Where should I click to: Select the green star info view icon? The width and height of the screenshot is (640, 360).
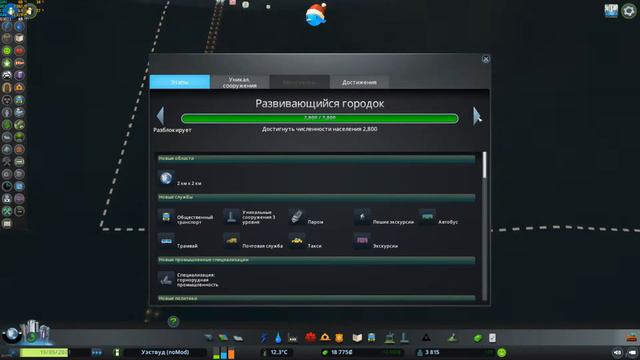click(7, 63)
